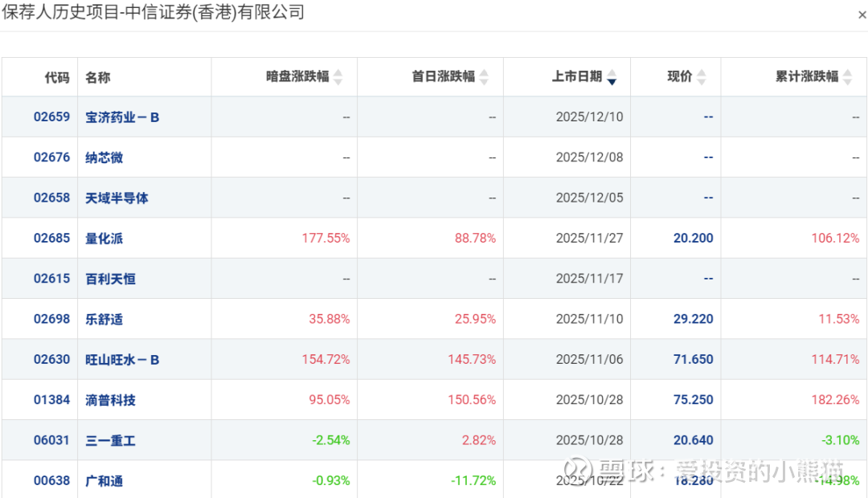The width and height of the screenshot is (868, 498).
Task: Click listing date 2025/11/27
Action: [590, 238]
